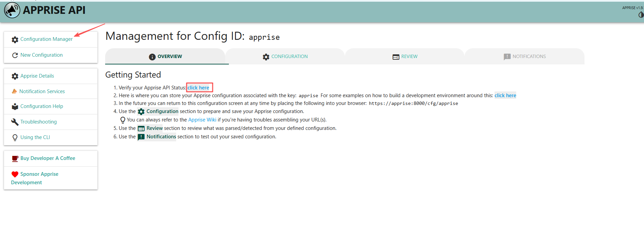Open Sponsor Apprise Development link
The height and width of the screenshot is (248, 644).
[x=34, y=178]
